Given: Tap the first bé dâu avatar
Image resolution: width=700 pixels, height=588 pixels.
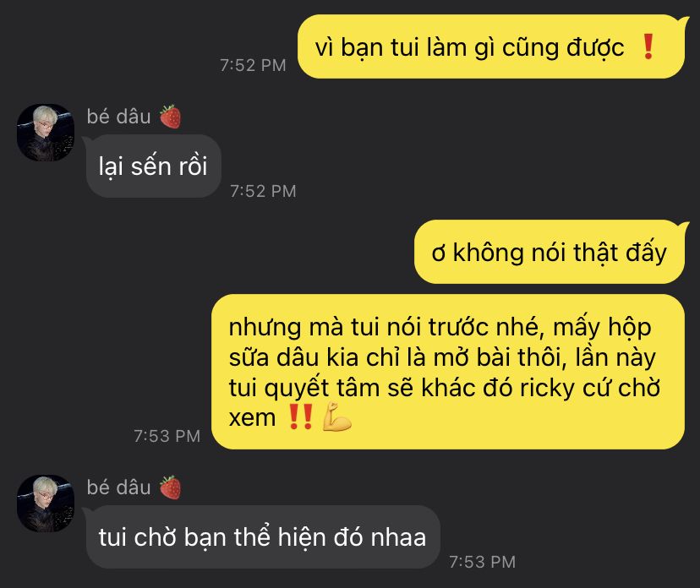Looking at the screenshot, I should (46, 133).
